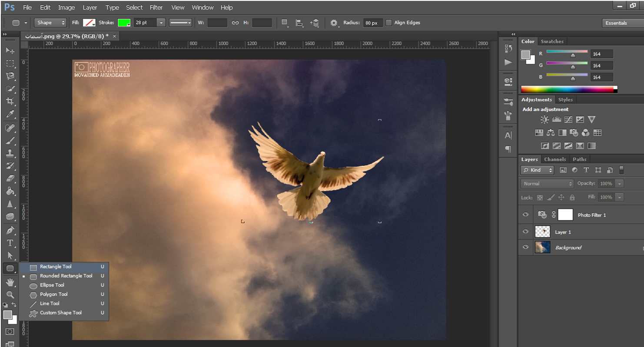Swap foreground and background colors
The width and height of the screenshot is (644, 347).
(x=14, y=305)
